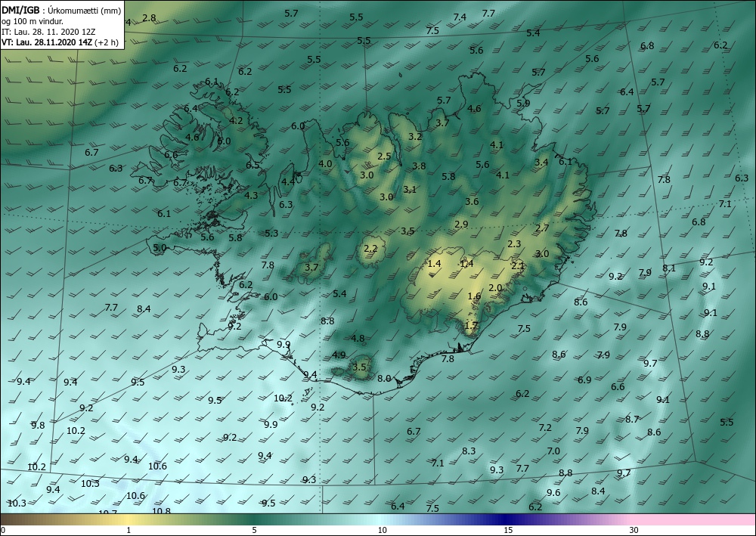Click the 'VT: Lau. 28.11.2020 14Z (+2 h)' line
The width and height of the screenshot is (756, 536).
[60, 42]
